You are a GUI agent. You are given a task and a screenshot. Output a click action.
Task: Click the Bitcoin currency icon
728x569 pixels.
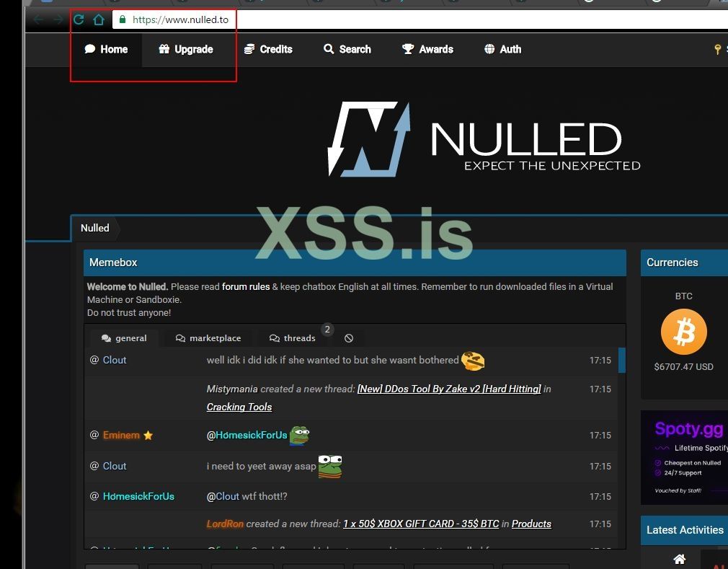pos(684,332)
